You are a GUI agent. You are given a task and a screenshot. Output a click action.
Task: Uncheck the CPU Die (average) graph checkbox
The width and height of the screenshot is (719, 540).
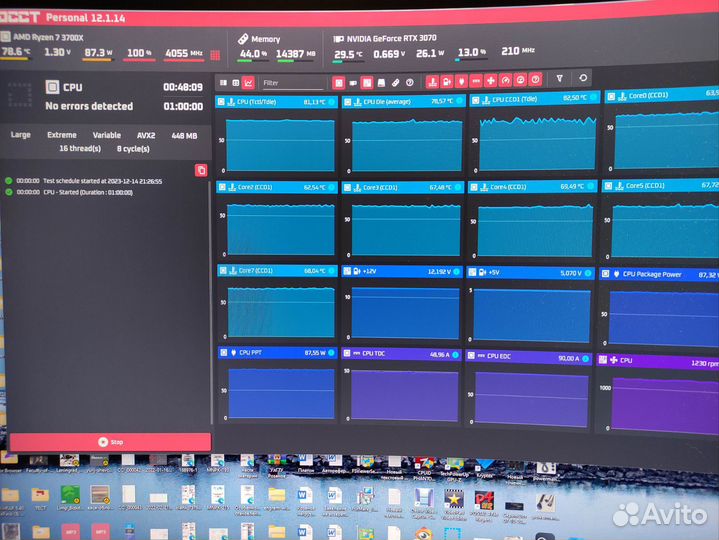pos(347,102)
